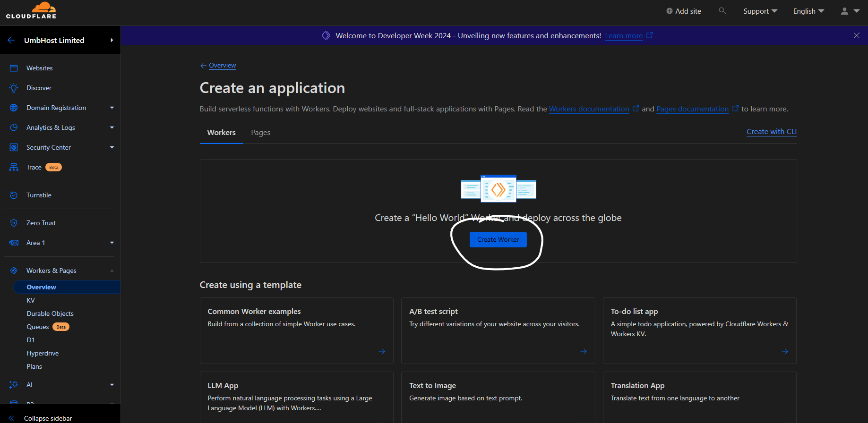Viewport: 868px width, 423px height.
Task: Click the Cloudflare logo
Action: coord(31,10)
